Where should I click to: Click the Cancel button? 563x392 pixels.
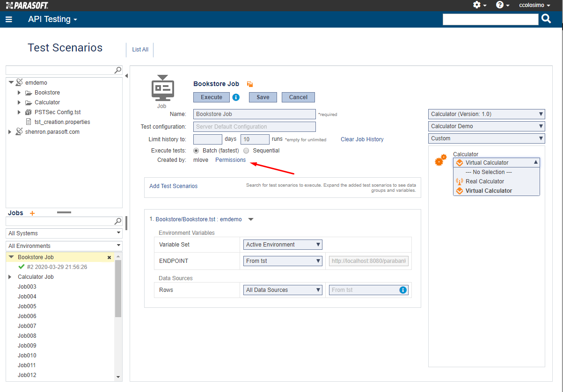(x=298, y=97)
